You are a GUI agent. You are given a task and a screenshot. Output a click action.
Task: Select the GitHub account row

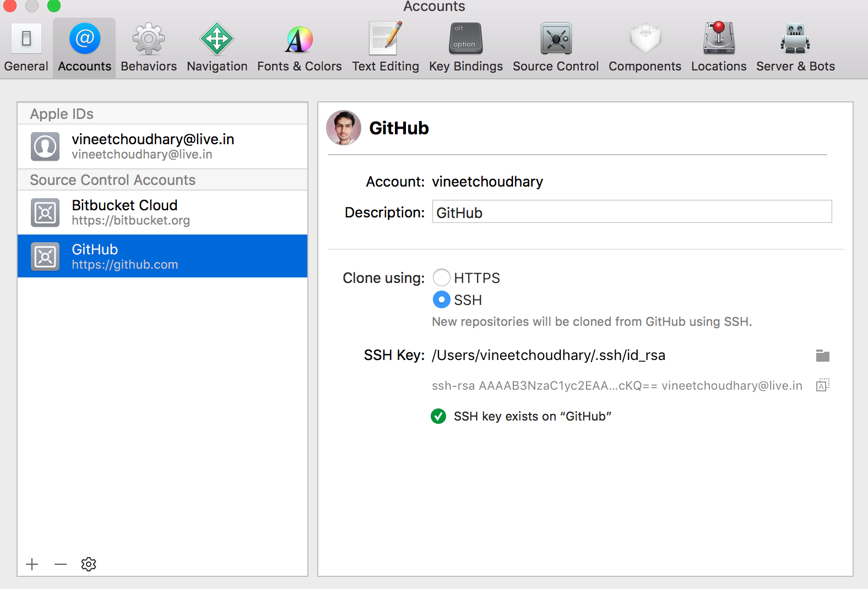click(x=162, y=256)
